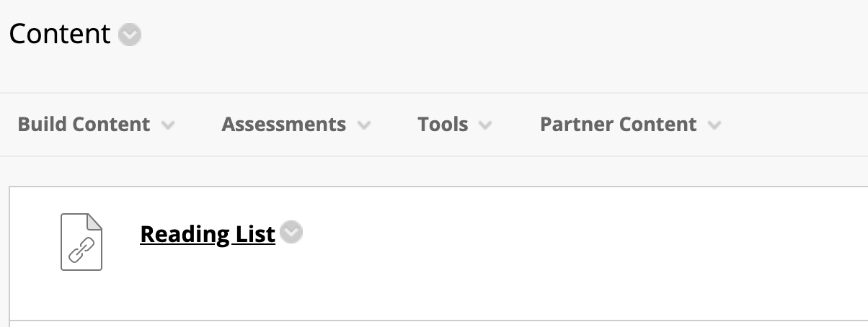The height and width of the screenshot is (327, 868).
Task: Select the Partner Content menu label
Action: (618, 125)
